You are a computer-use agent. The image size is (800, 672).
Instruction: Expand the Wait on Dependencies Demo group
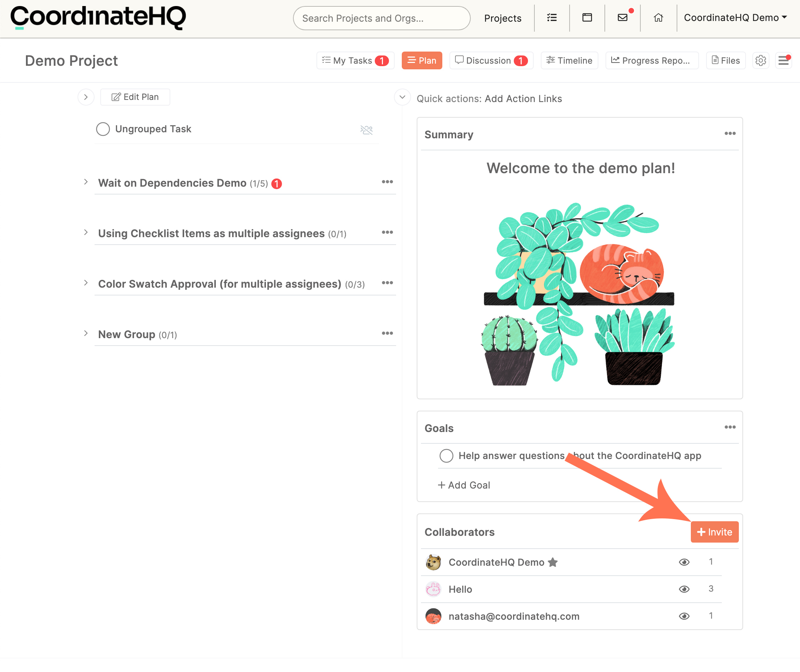coord(86,182)
